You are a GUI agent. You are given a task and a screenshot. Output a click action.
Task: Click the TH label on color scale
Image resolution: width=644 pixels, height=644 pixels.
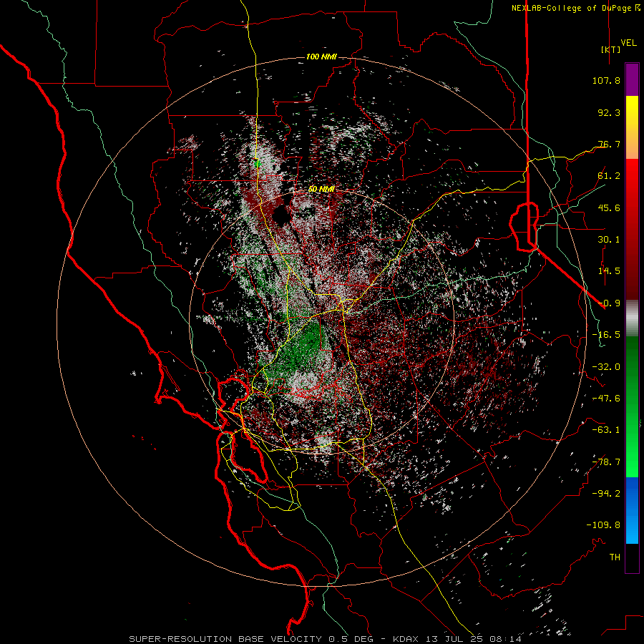615,557
